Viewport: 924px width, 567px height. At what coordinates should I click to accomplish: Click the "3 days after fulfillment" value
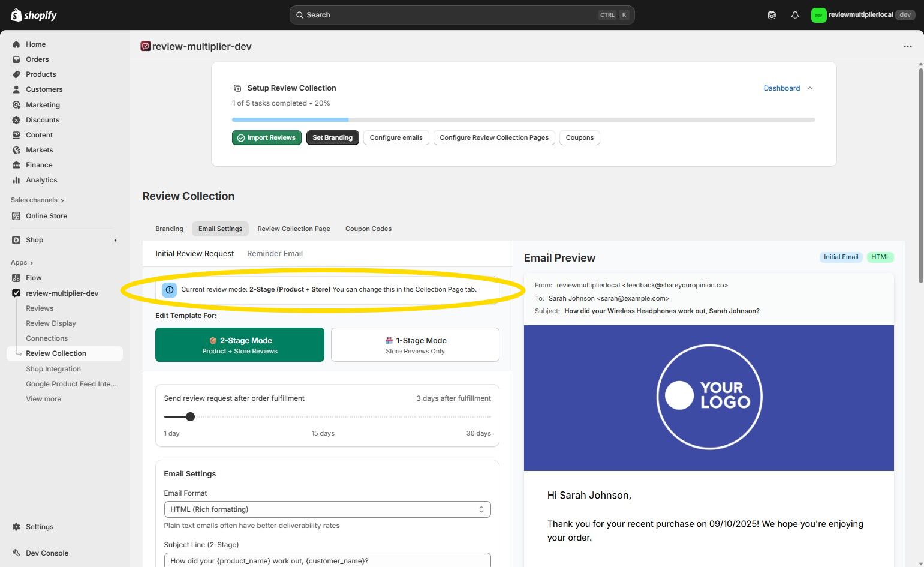pyautogui.click(x=453, y=398)
